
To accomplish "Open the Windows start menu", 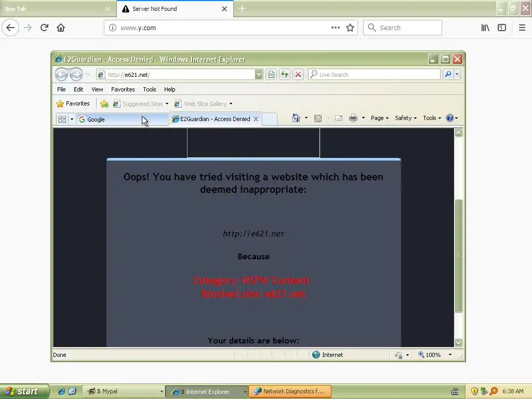I will pos(24,391).
